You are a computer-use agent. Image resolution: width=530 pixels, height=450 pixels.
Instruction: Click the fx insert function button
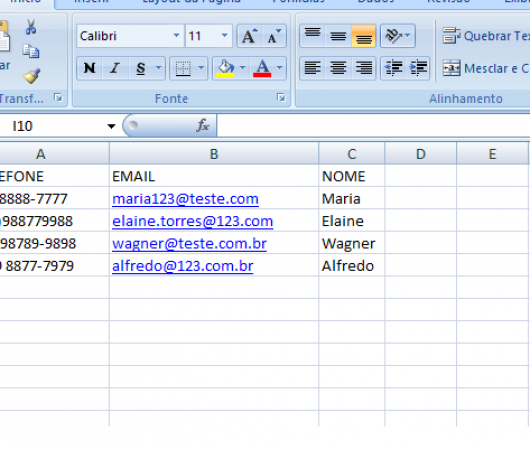tap(202, 126)
